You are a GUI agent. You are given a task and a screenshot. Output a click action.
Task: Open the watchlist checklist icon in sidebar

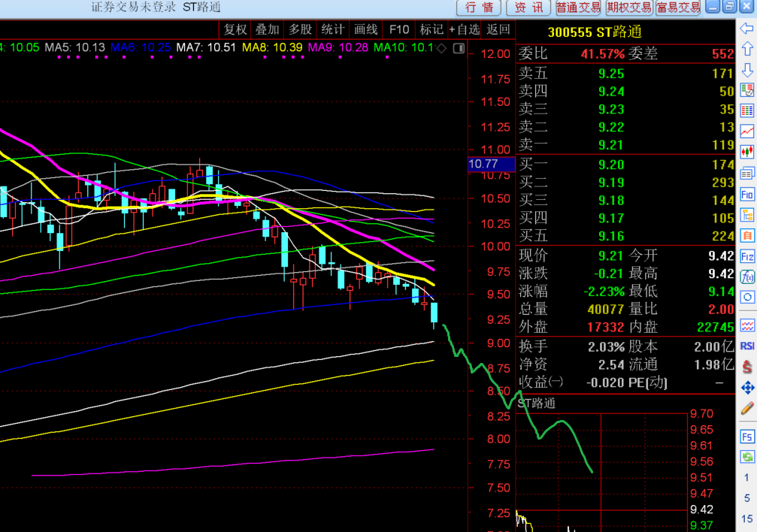click(747, 90)
